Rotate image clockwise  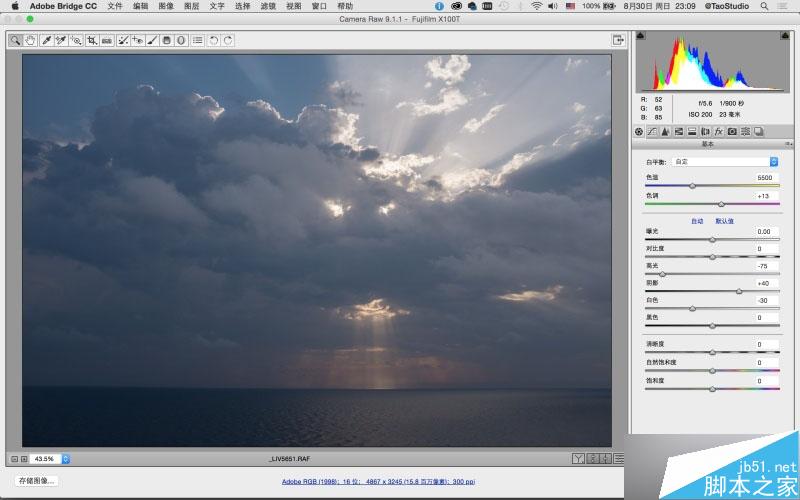point(228,40)
